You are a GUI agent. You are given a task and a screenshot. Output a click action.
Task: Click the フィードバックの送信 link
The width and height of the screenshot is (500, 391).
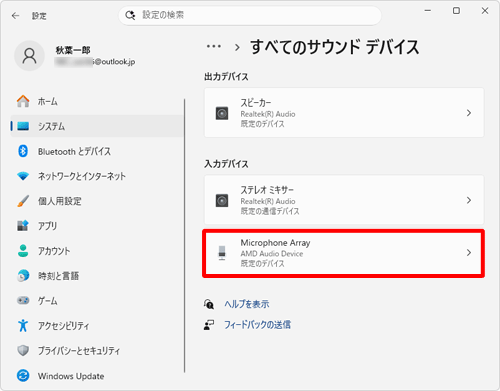257,325
